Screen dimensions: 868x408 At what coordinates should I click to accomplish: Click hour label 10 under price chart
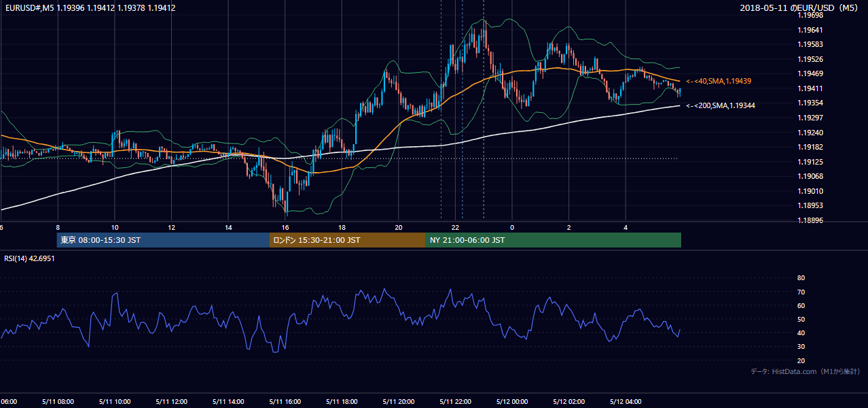[x=115, y=227]
